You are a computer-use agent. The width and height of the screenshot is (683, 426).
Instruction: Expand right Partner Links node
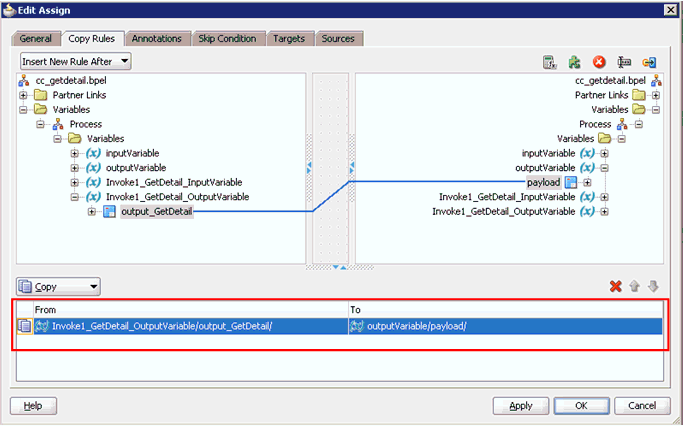pos(656,95)
